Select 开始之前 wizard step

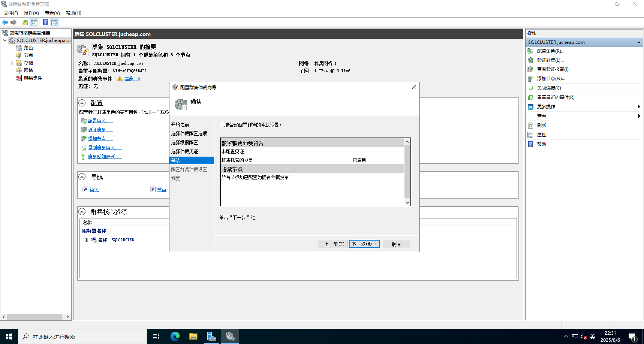coord(180,124)
